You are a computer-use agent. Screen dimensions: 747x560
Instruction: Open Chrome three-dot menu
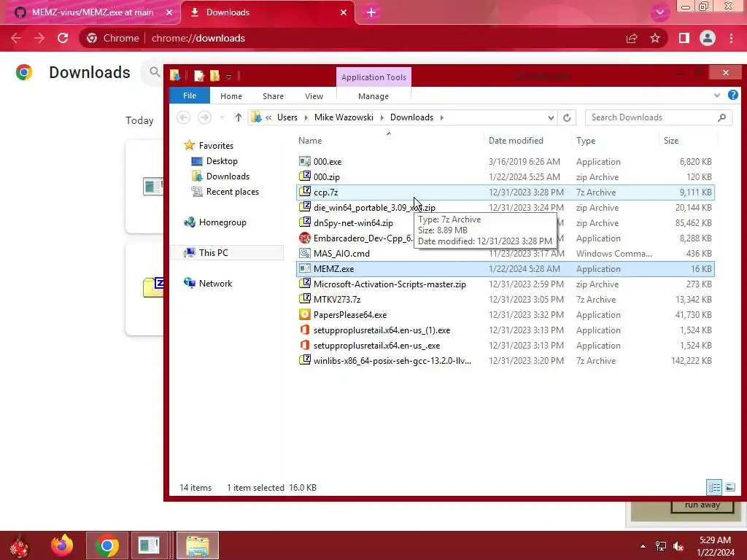[x=731, y=38]
